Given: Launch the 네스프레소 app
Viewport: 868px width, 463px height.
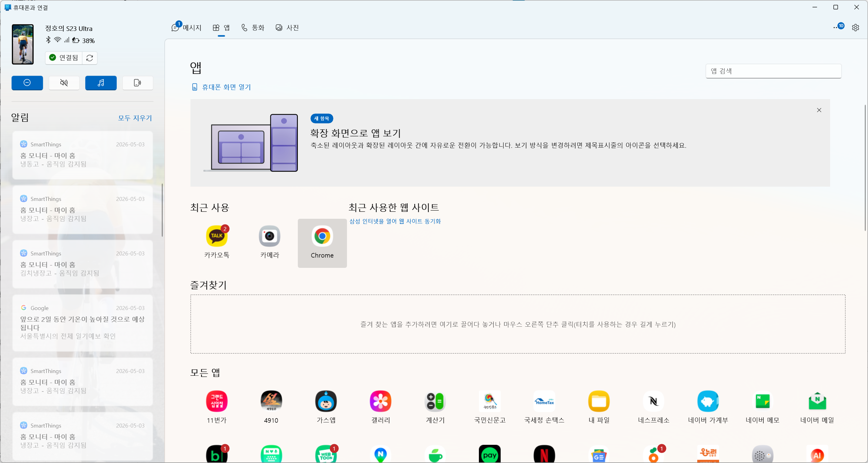Looking at the screenshot, I should point(653,407).
